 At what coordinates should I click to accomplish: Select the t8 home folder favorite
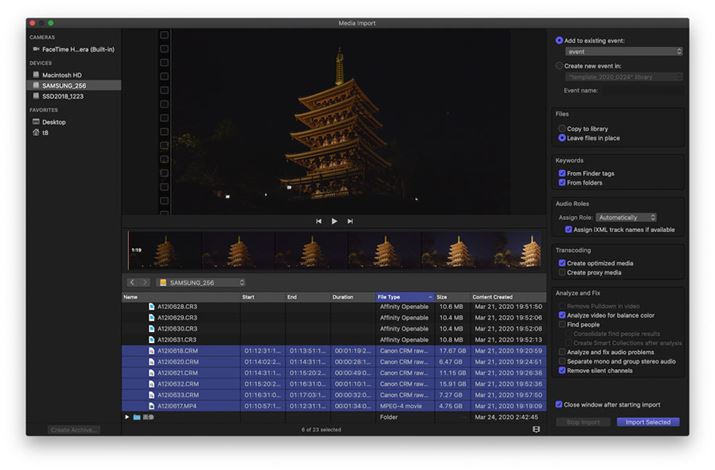(x=45, y=132)
